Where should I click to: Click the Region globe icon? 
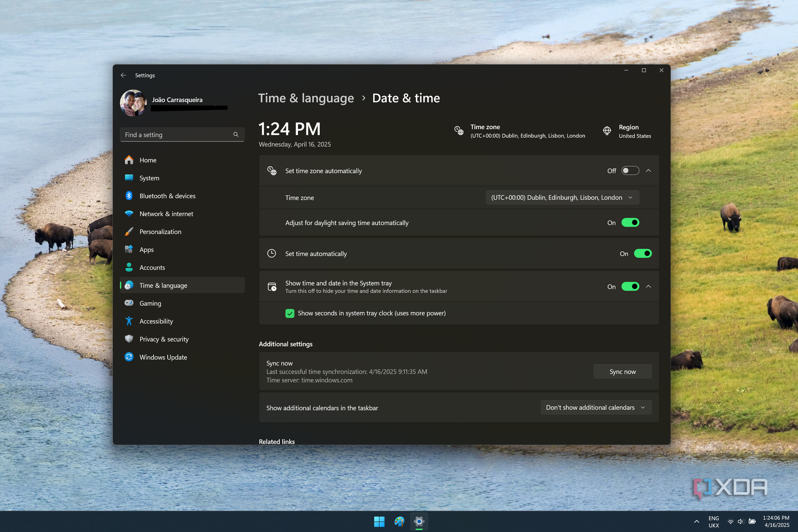607,131
